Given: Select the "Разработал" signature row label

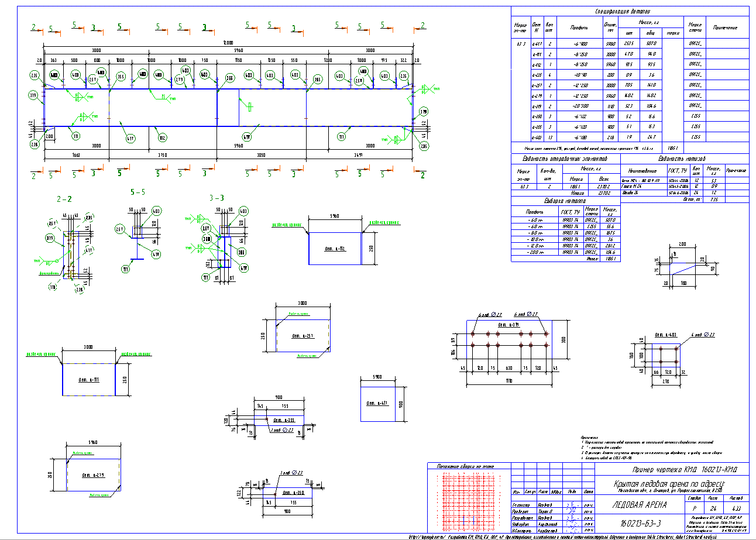Looking at the screenshot, I should click(x=521, y=518).
